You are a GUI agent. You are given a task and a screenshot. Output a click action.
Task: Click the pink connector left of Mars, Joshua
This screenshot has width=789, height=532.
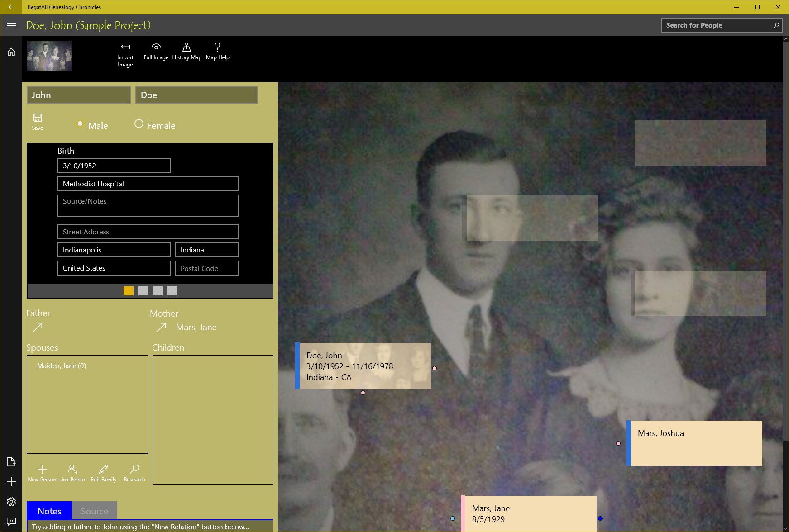point(618,443)
